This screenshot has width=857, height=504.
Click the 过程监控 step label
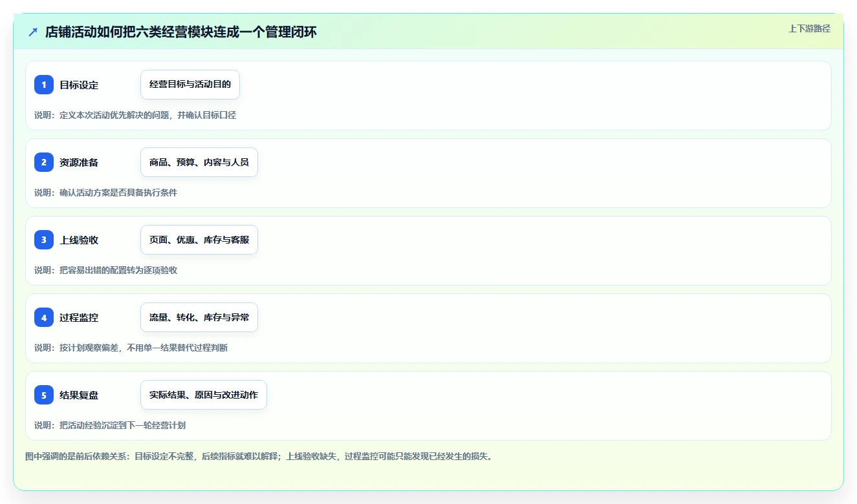(79, 318)
